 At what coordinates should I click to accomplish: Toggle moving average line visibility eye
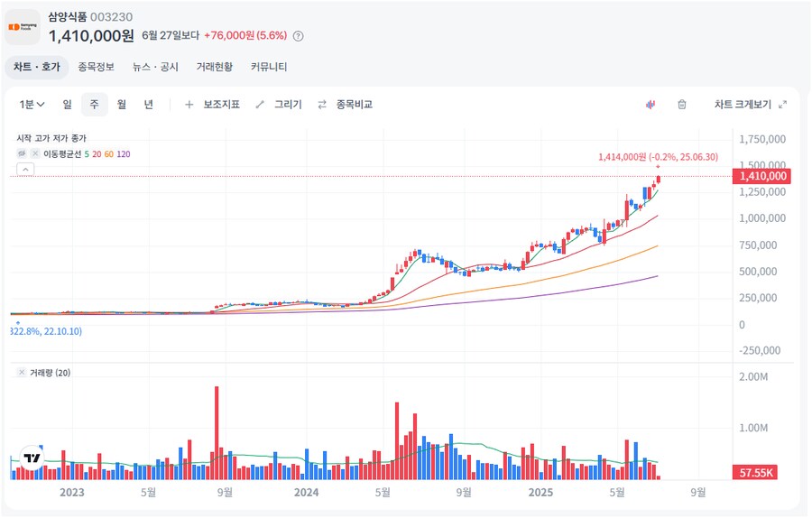(x=22, y=153)
